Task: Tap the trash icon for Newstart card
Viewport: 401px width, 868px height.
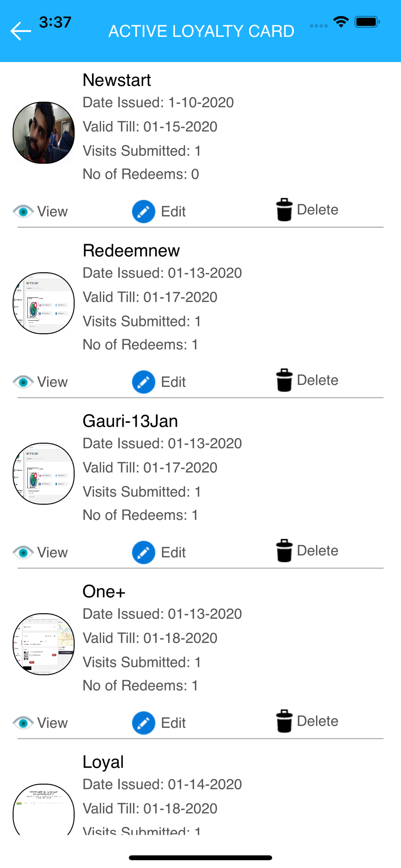Action: coord(284,210)
